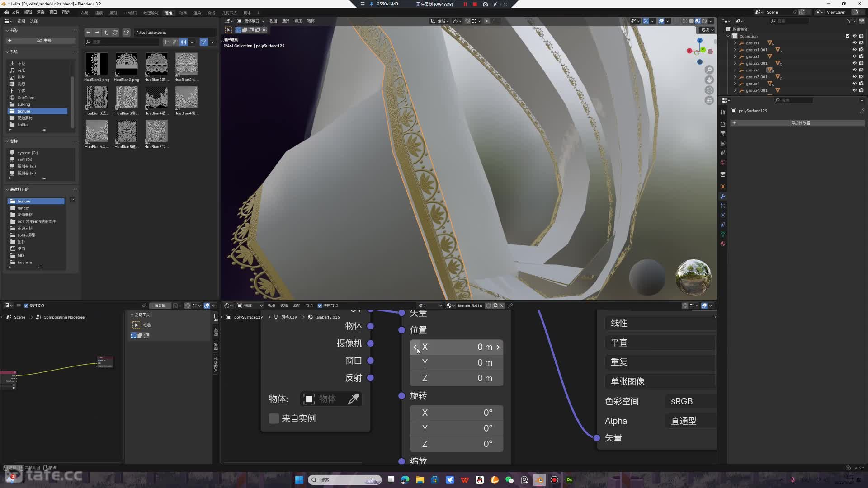Image resolution: width=868 pixels, height=488 pixels.
Task: Open 单张图像 source dropdown
Action: (x=660, y=381)
